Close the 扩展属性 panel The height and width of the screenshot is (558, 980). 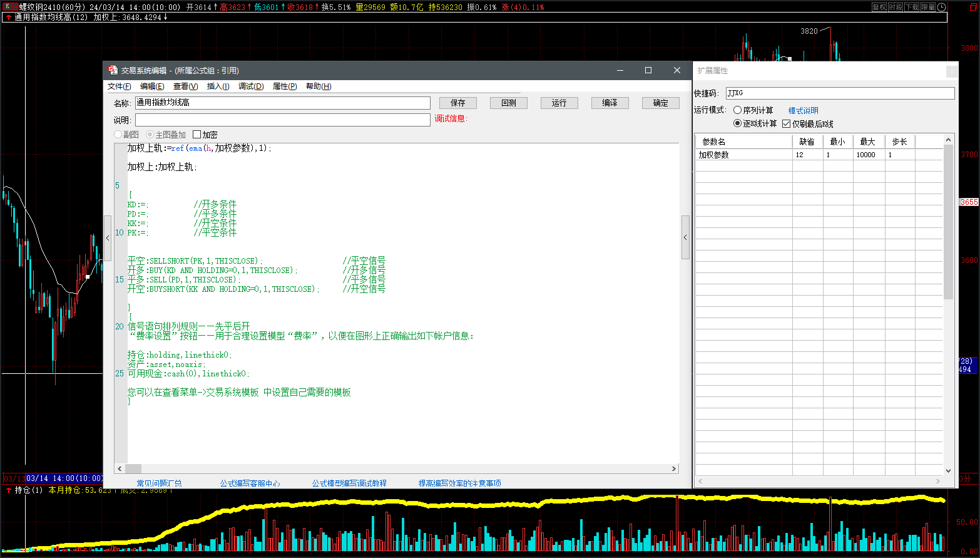tap(952, 71)
